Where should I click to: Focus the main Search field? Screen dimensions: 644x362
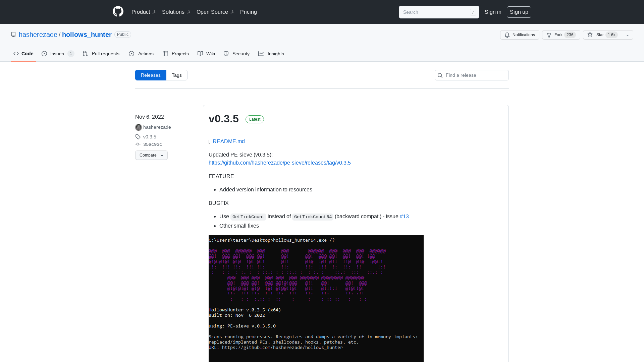click(439, 12)
